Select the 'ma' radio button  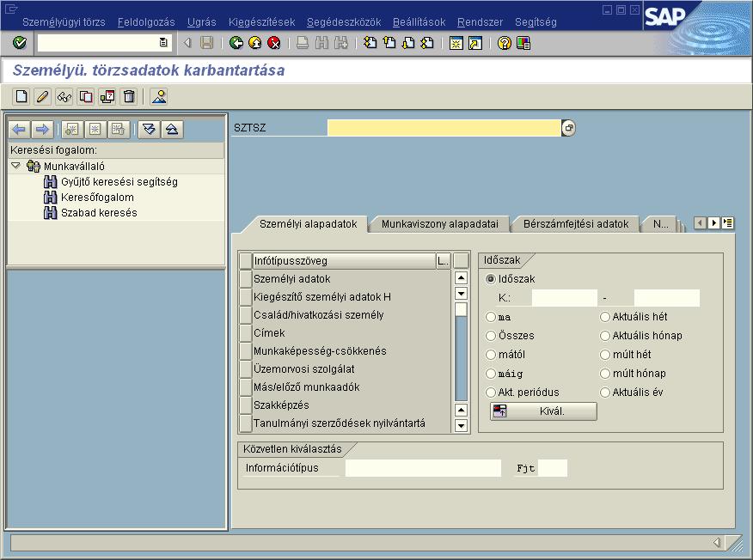point(490,317)
